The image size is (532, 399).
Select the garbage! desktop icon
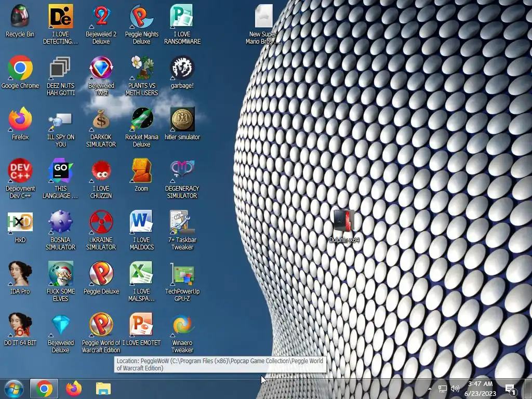182,68
